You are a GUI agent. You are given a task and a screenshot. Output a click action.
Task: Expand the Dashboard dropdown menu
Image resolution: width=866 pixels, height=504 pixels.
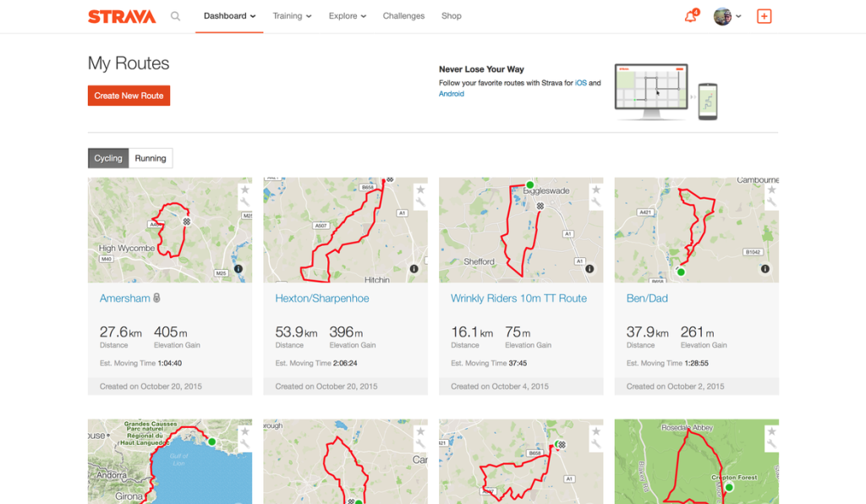click(x=229, y=16)
